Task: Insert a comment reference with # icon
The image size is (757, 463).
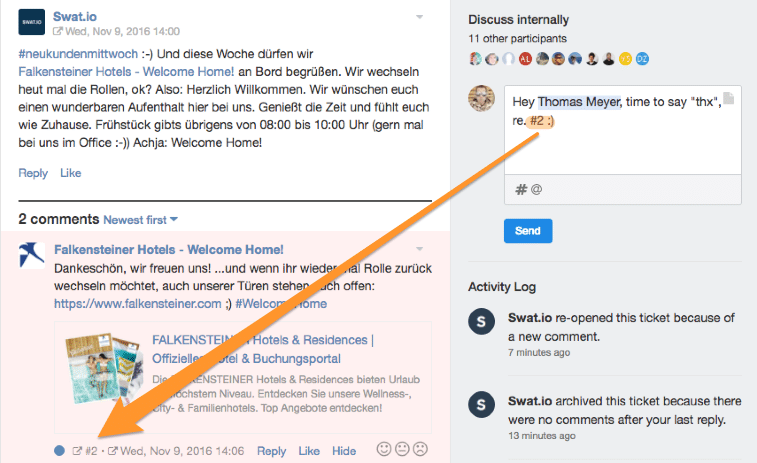Action: (x=521, y=189)
